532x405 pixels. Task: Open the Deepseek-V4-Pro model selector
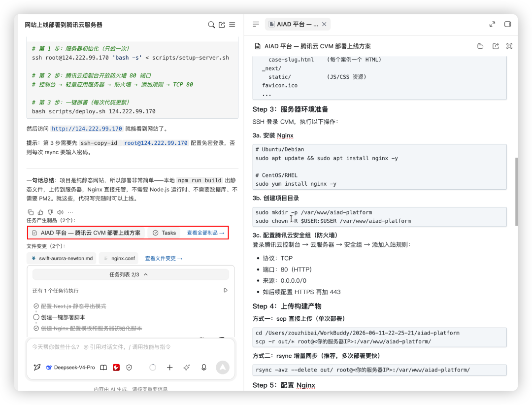pos(70,368)
